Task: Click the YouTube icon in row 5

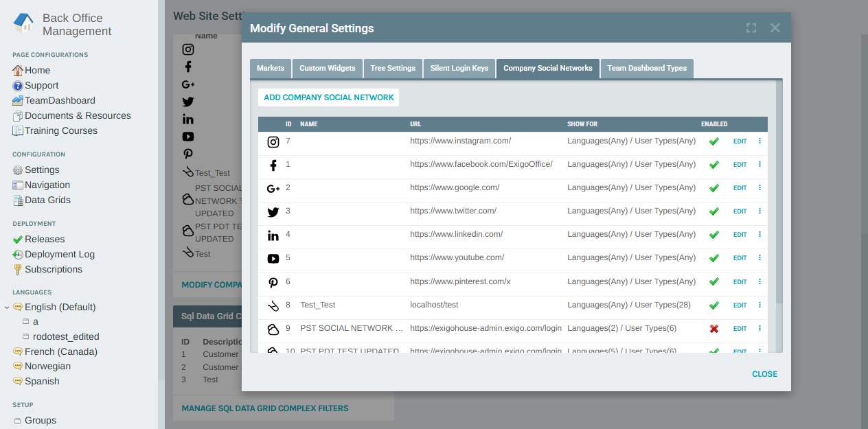Action: pos(273,259)
